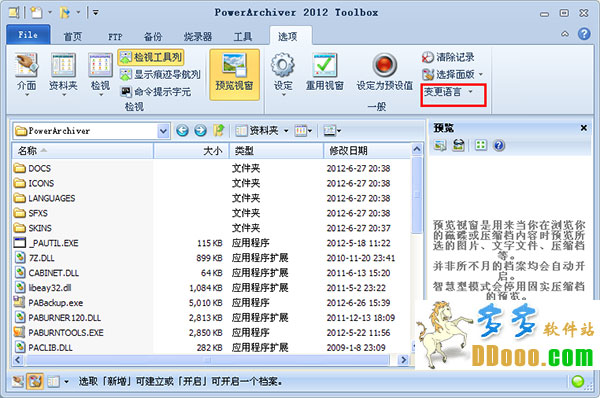The height and width of the screenshot is (398, 600).
Task: Click the new archive quick access icon
Action: point(36,13)
